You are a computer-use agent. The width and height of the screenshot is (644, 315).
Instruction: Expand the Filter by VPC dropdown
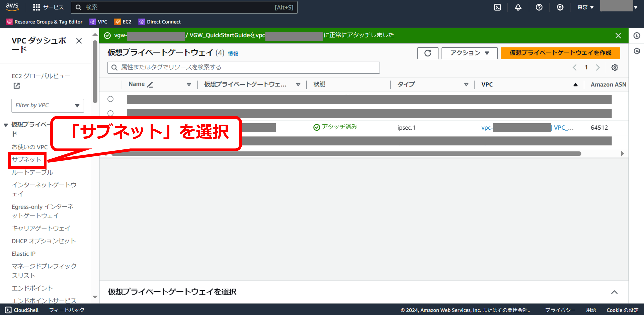pyautogui.click(x=48, y=105)
